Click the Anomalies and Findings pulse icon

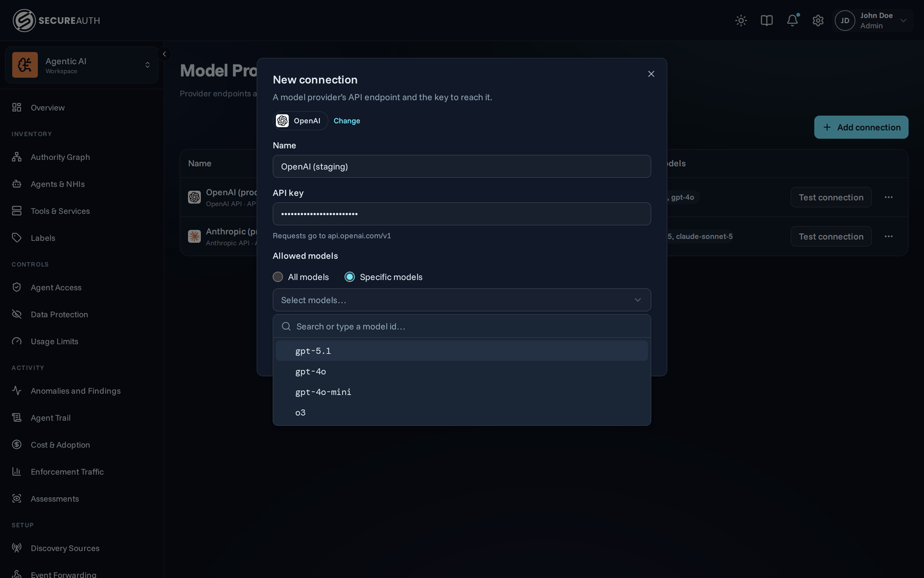[17, 390]
